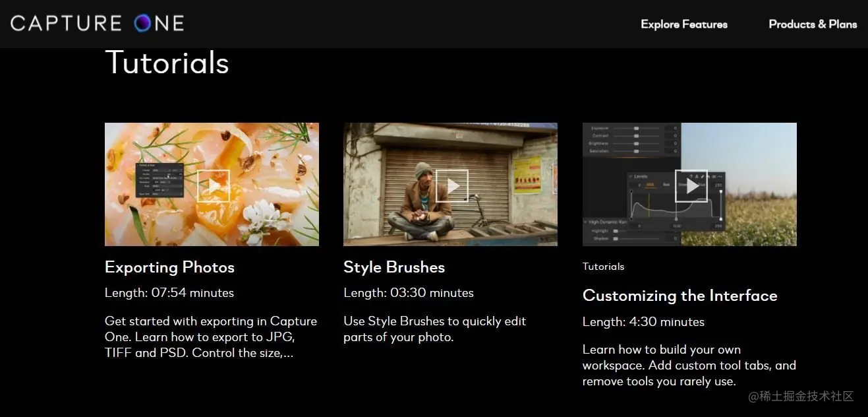Click the 4:30 minutes length under Customizing the Interface
This screenshot has height=417, width=868.
click(x=643, y=321)
